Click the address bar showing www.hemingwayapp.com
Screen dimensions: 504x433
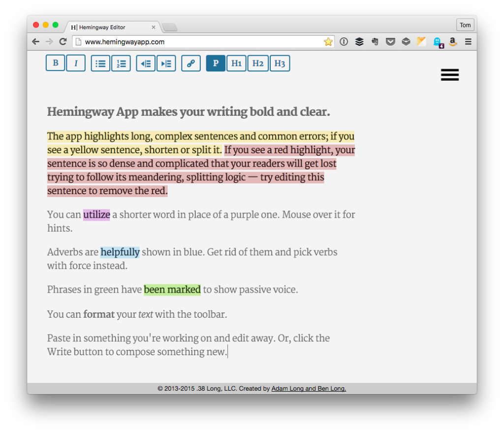click(203, 42)
